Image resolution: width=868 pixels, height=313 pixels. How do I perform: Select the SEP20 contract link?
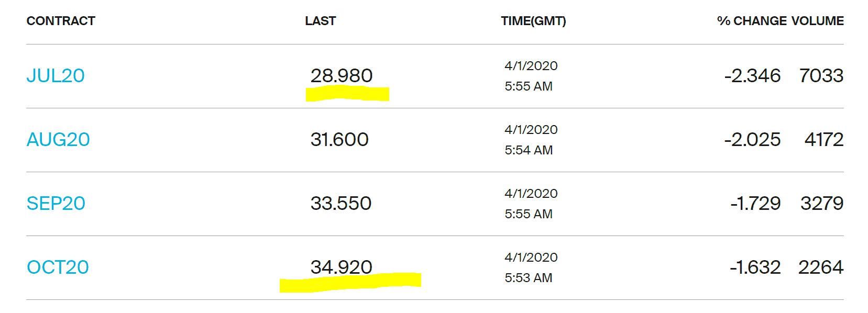point(56,204)
